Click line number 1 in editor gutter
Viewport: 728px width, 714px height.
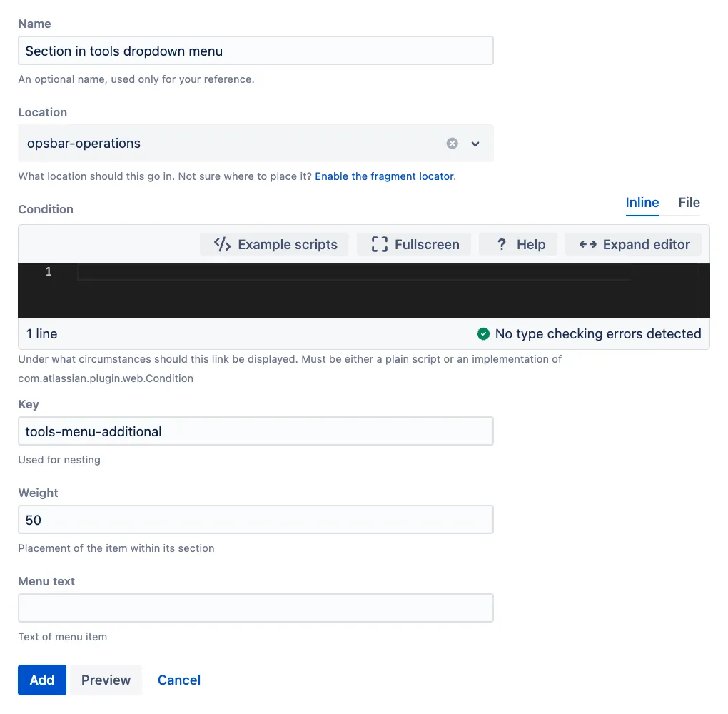[49, 272]
